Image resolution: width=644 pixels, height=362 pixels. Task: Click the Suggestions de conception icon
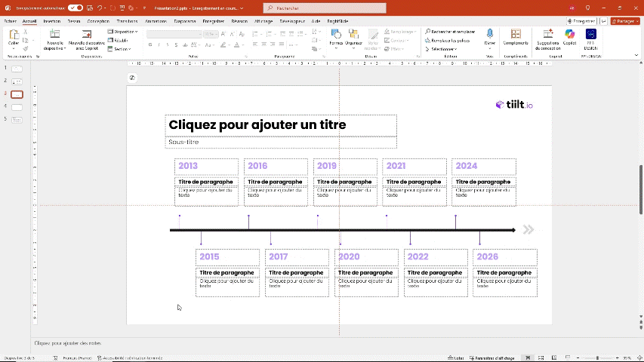(547, 35)
